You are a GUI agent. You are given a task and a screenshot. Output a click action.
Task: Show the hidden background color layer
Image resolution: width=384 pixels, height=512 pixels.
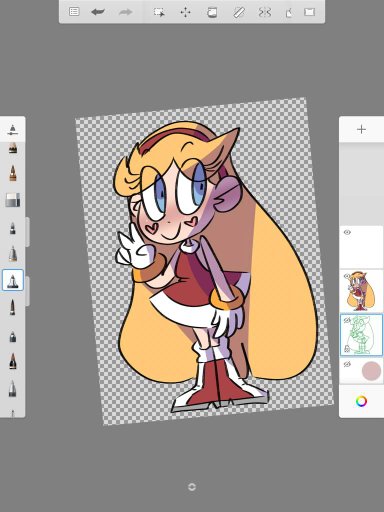(347, 364)
